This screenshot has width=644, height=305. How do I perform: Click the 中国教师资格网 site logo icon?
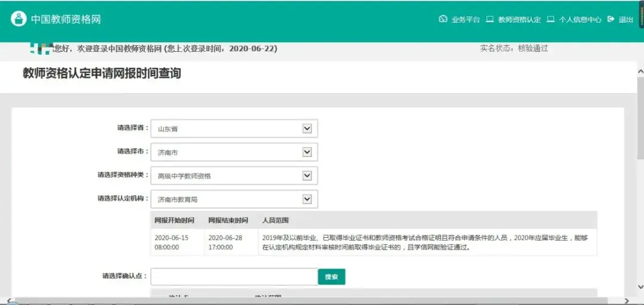tap(18, 19)
